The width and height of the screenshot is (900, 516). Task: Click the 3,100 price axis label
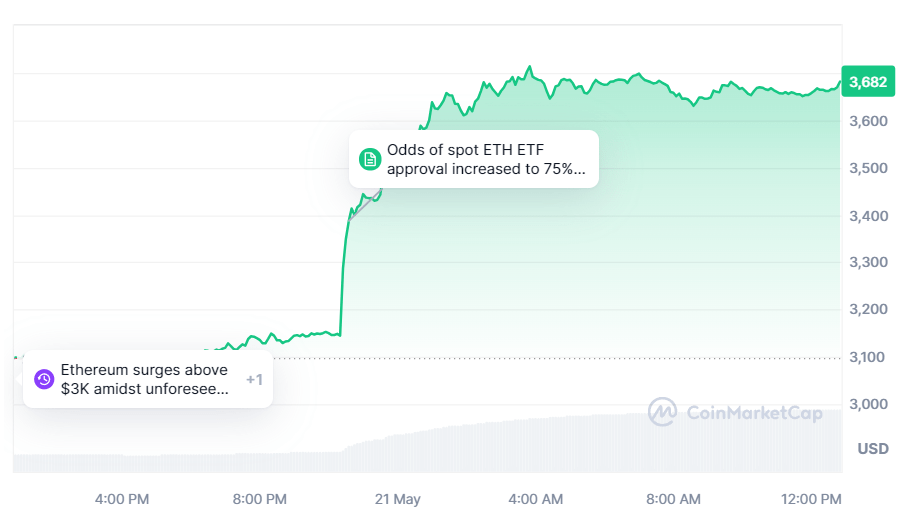coord(867,357)
